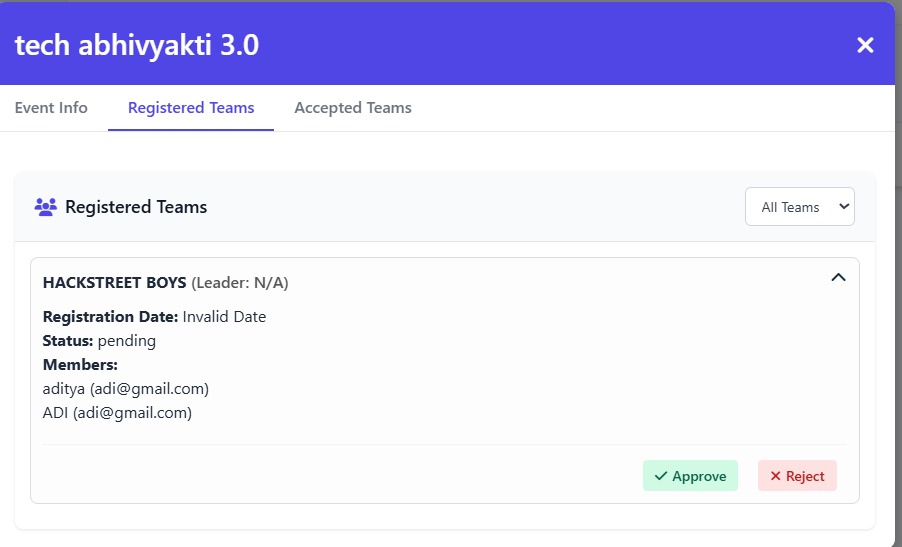
Task: Click the Invalid Date registration text
Action: (x=224, y=317)
